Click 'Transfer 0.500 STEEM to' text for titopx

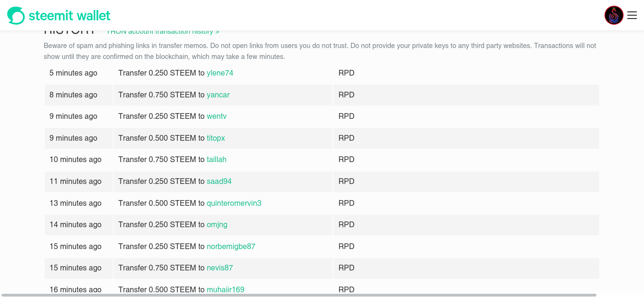pos(161,138)
